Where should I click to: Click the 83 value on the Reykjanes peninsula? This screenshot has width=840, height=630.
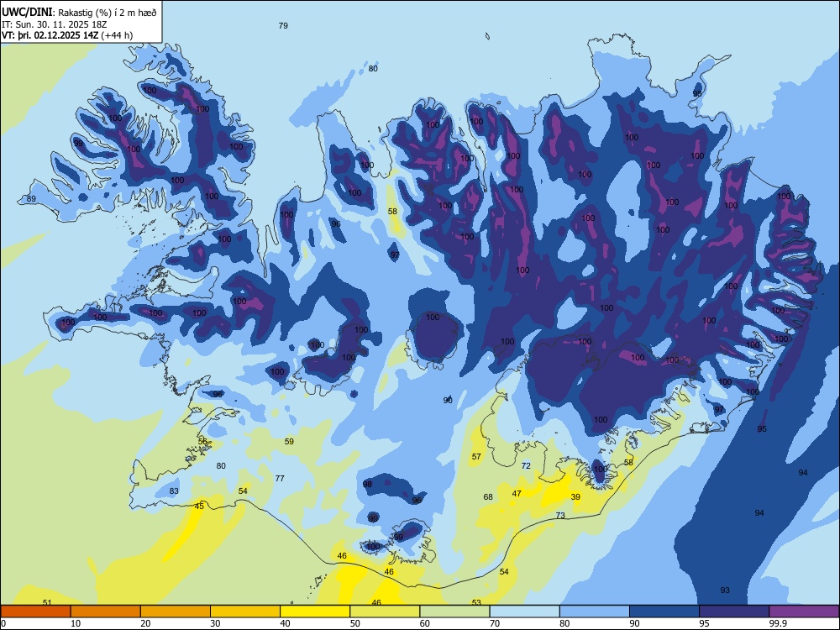point(174,491)
